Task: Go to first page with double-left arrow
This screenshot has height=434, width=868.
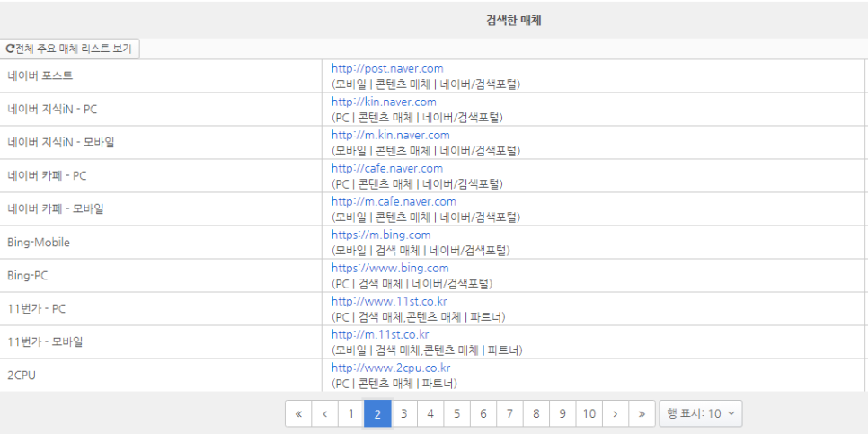Action: [298, 413]
